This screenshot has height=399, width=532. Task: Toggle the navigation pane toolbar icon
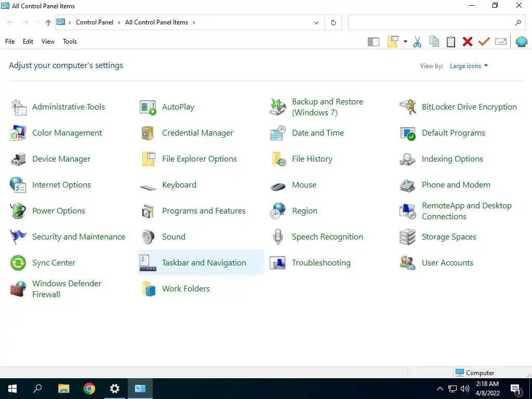pos(374,42)
